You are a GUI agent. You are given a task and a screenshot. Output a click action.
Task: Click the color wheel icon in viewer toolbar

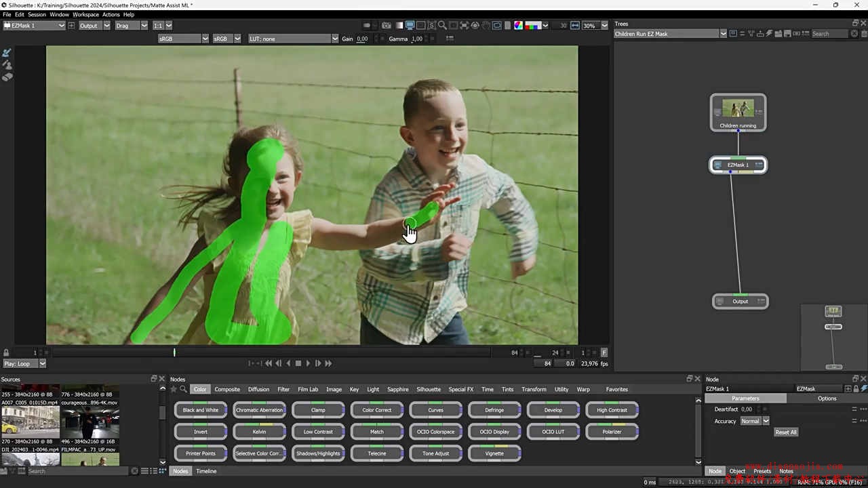(x=518, y=26)
